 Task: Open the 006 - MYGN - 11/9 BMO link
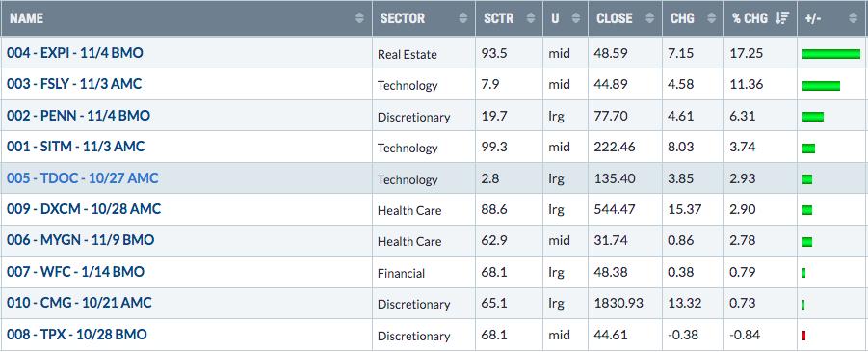click(x=80, y=240)
